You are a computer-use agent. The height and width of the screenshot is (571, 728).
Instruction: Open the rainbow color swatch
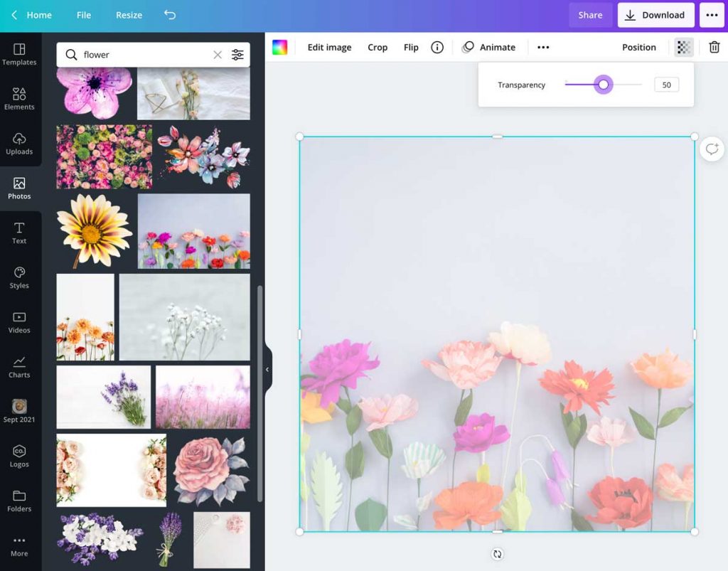coord(280,47)
